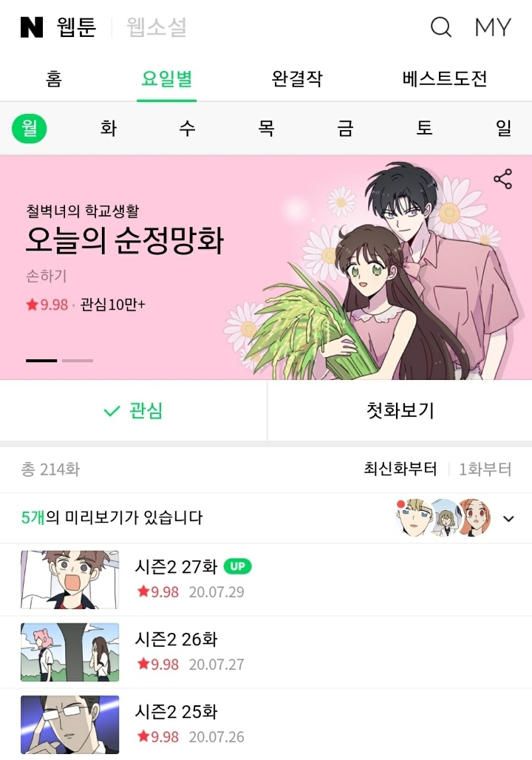Expand the 5개의 미리보기가 있습니다 row
Viewport: 532px width, 760px height.
pos(266,518)
